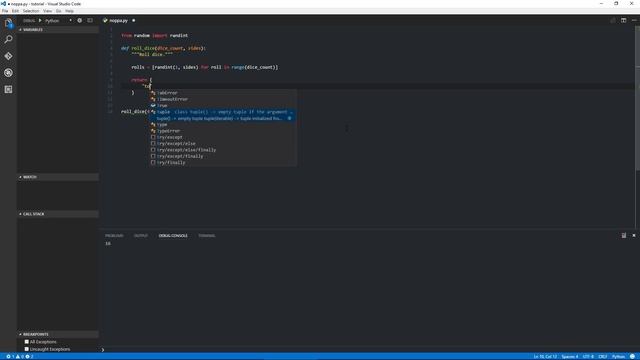Open the Go menu
The height and width of the screenshot is (360, 640).
pos(58,11)
